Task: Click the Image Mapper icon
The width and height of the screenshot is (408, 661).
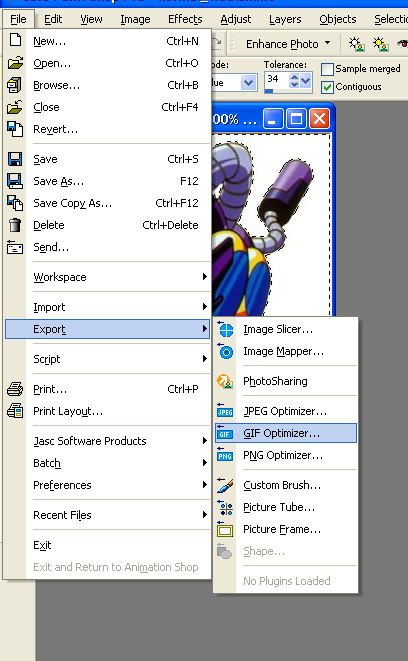Action: (x=225, y=351)
